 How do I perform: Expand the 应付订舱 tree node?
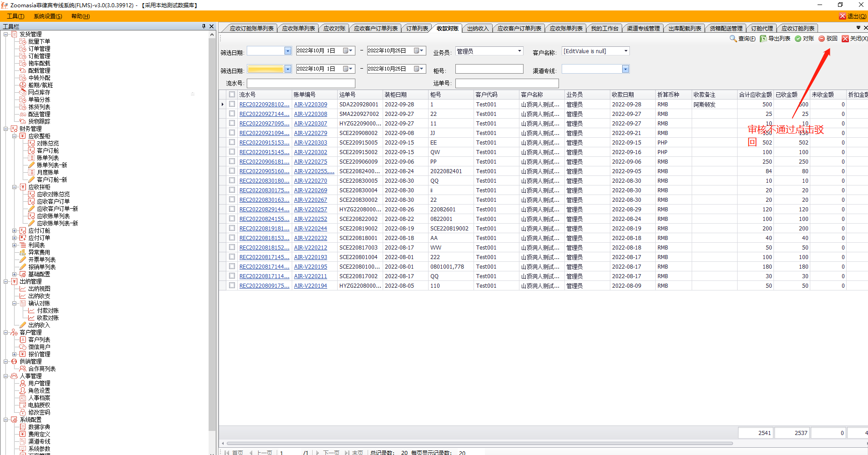pos(15,230)
